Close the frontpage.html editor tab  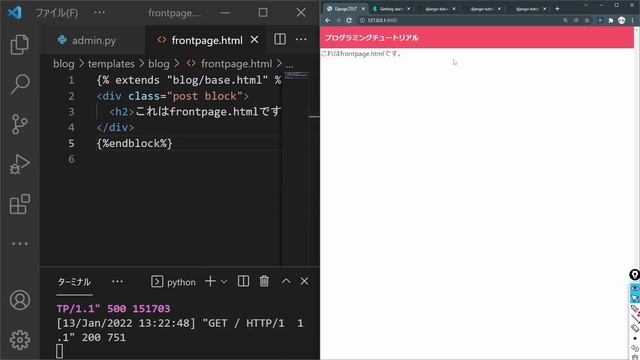(x=254, y=40)
